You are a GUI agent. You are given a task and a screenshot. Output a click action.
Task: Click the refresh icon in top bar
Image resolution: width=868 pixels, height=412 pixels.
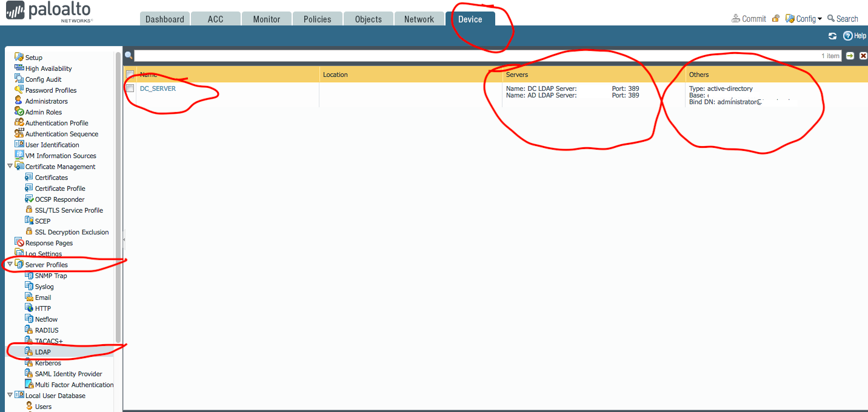(832, 36)
